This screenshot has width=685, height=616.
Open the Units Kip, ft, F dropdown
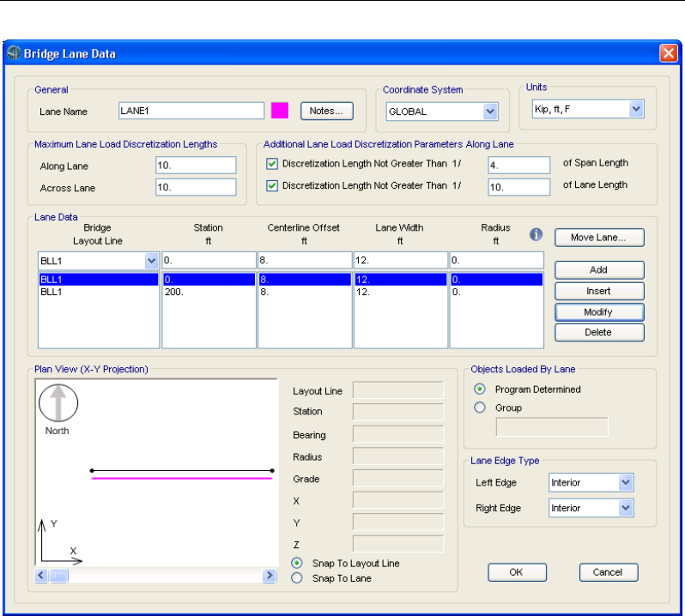636,109
